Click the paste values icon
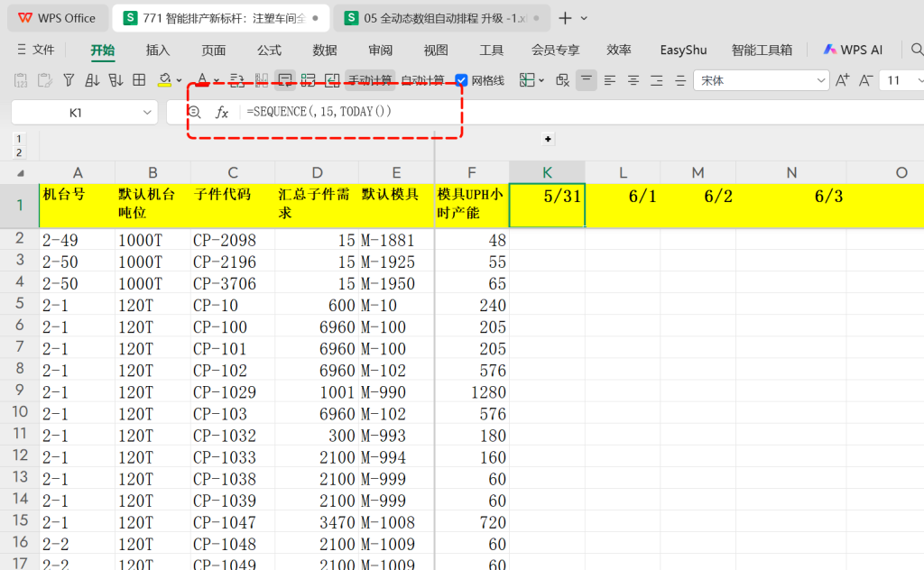Screen dimensions: 924x570 point(21,80)
